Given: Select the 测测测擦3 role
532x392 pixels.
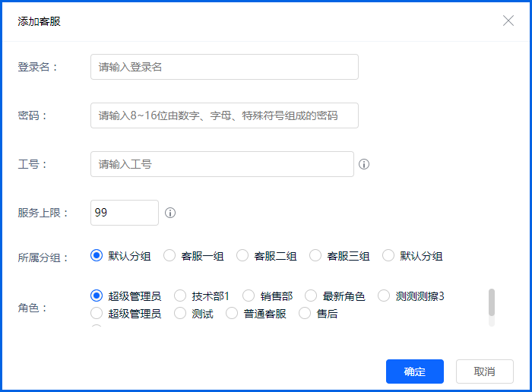Looking at the screenshot, I should pyautogui.click(x=384, y=296).
